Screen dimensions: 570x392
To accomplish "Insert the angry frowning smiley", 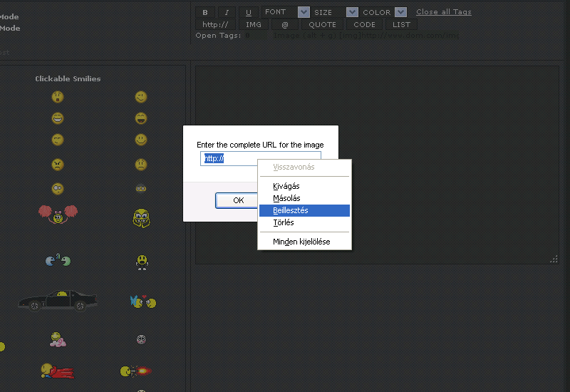I will [x=58, y=165].
